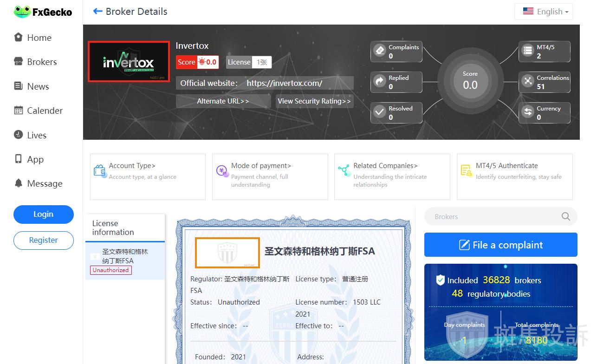
Task: Visit the invertox.com official website link
Action: click(284, 83)
